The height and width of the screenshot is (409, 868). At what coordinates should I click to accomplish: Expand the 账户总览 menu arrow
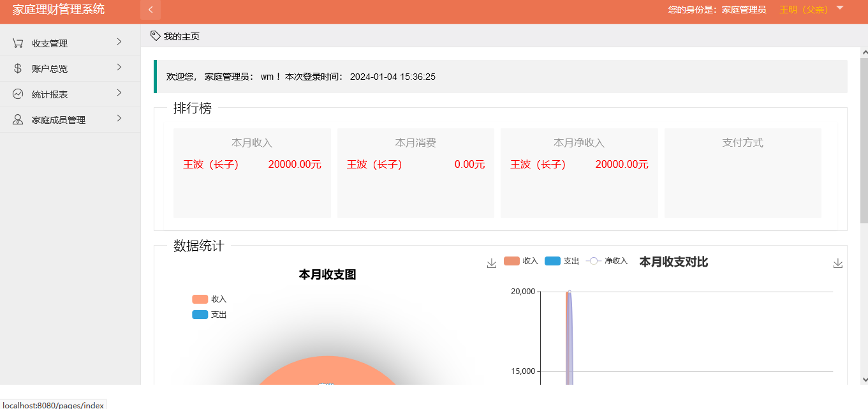pyautogui.click(x=119, y=68)
